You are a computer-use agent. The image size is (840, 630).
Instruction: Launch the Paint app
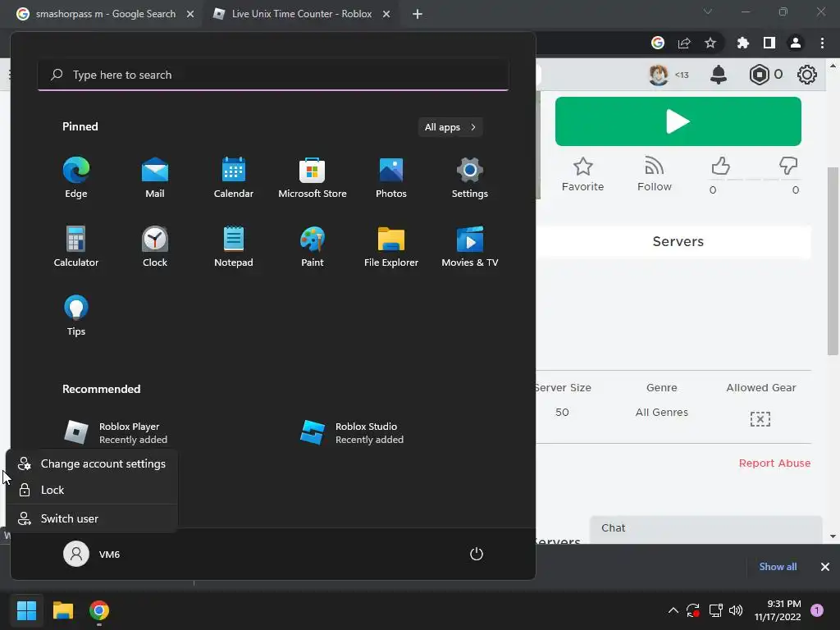(313, 246)
